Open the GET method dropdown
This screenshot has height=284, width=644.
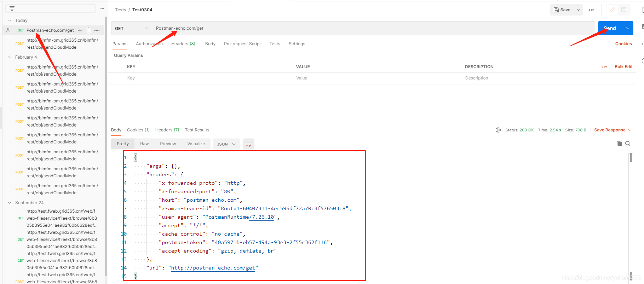tap(132, 28)
